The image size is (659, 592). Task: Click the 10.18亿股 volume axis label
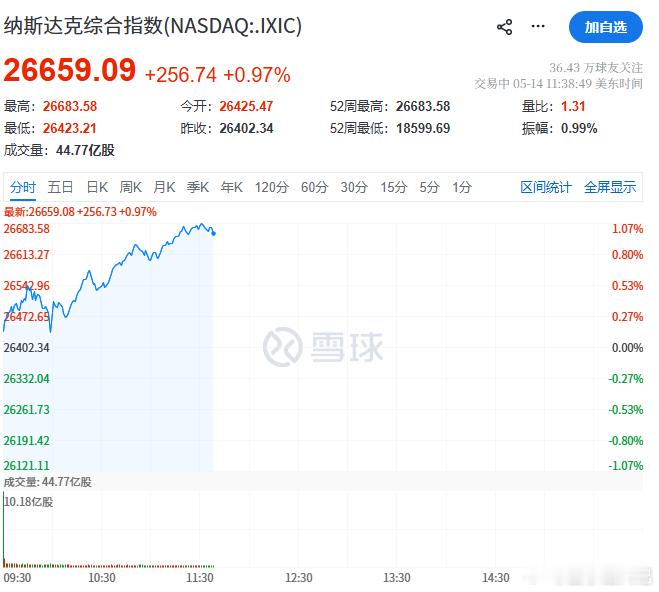click(29, 502)
